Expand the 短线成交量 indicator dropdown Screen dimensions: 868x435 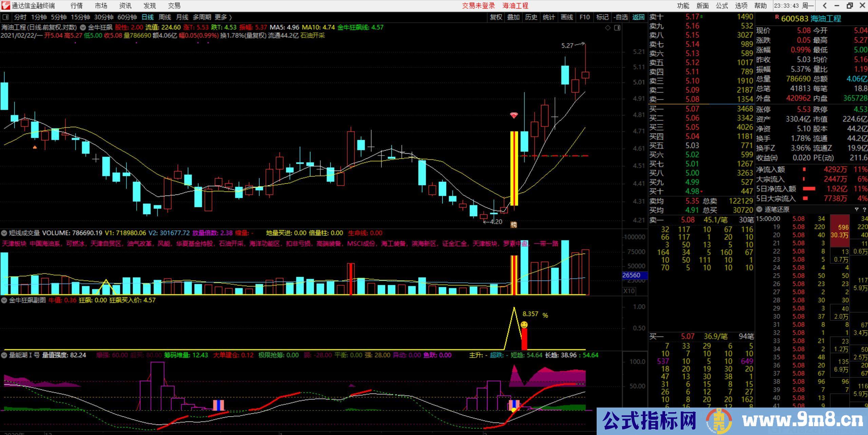(x=4, y=233)
